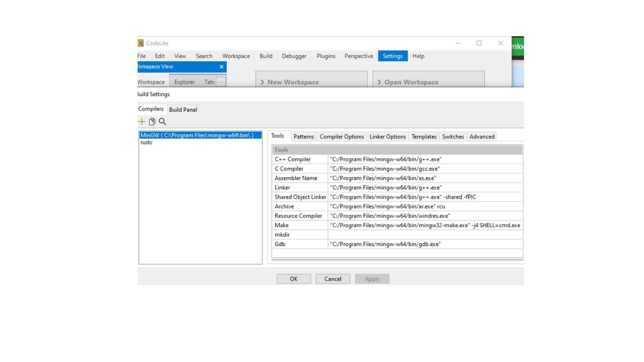Open the Help menu

[x=418, y=56]
